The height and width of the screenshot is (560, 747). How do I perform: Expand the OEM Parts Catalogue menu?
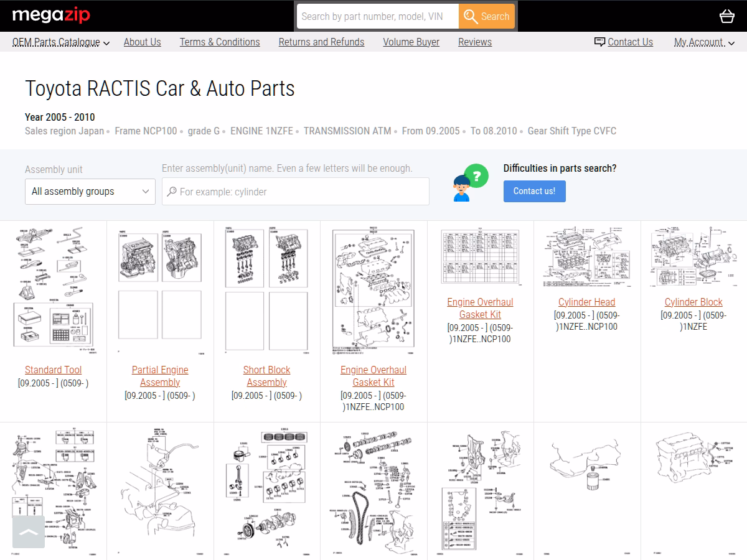pyautogui.click(x=61, y=42)
